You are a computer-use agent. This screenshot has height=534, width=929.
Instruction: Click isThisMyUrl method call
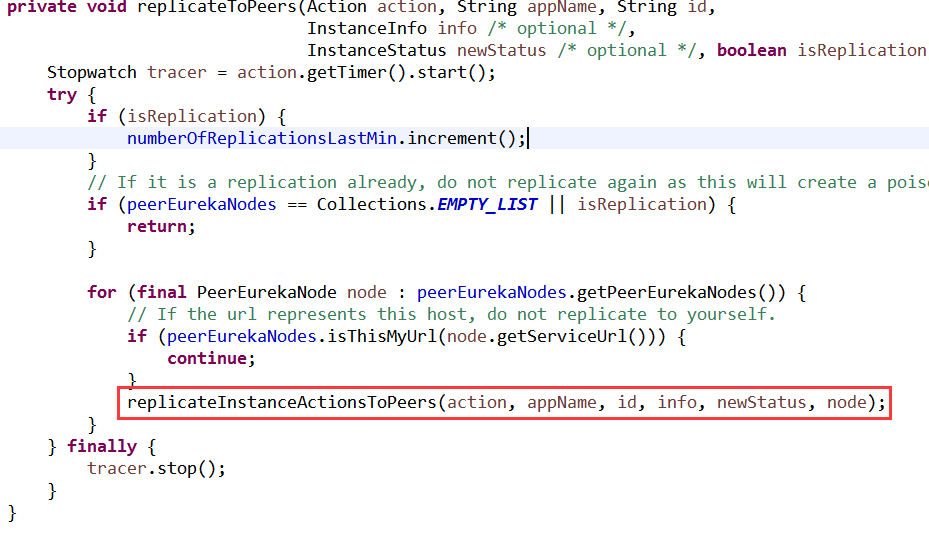[382, 337]
